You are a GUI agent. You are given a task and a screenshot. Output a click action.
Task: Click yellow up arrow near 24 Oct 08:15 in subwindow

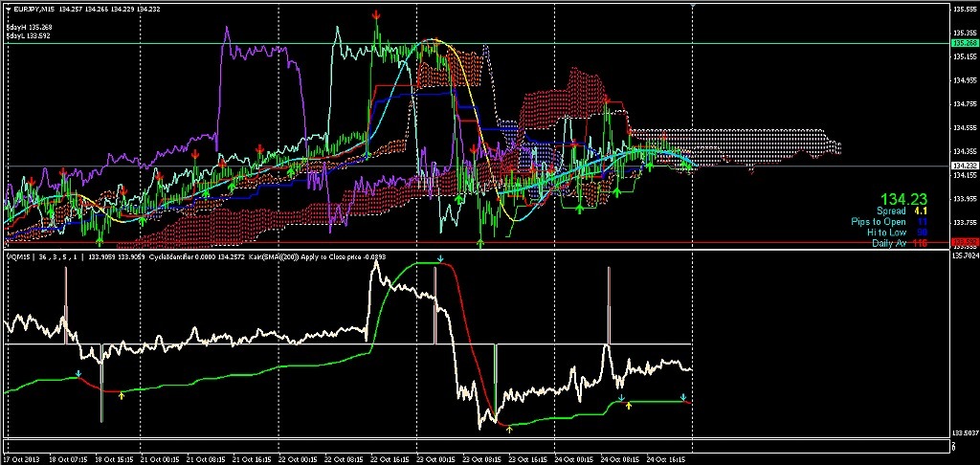629,405
